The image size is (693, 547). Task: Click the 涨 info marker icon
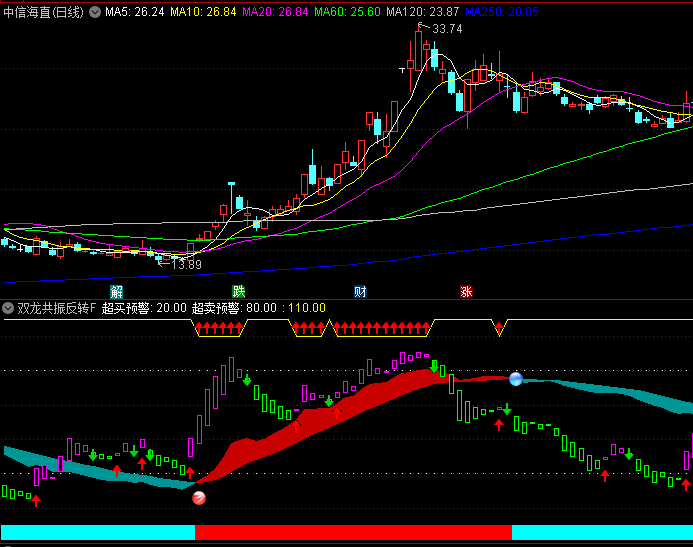click(x=466, y=292)
